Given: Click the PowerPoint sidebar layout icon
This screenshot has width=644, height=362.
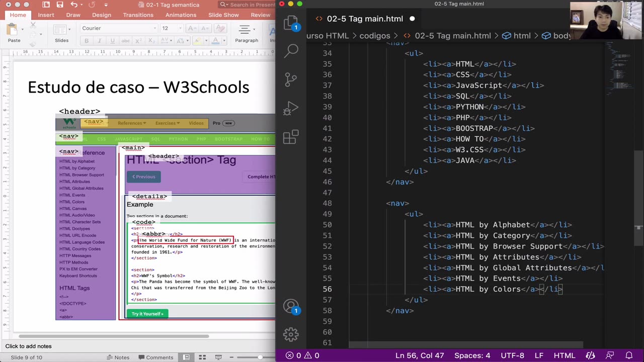Looking at the screenshot, I should tap(46, 5).
